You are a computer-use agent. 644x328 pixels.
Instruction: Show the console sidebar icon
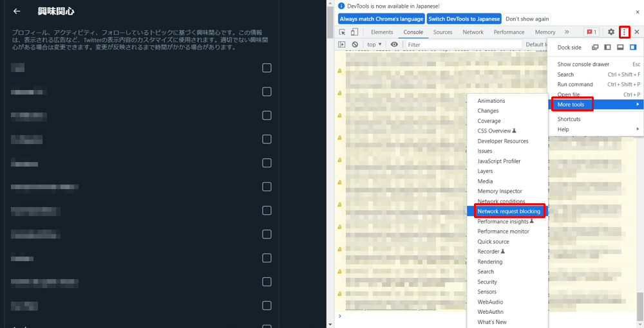click(x=342, y=44)
